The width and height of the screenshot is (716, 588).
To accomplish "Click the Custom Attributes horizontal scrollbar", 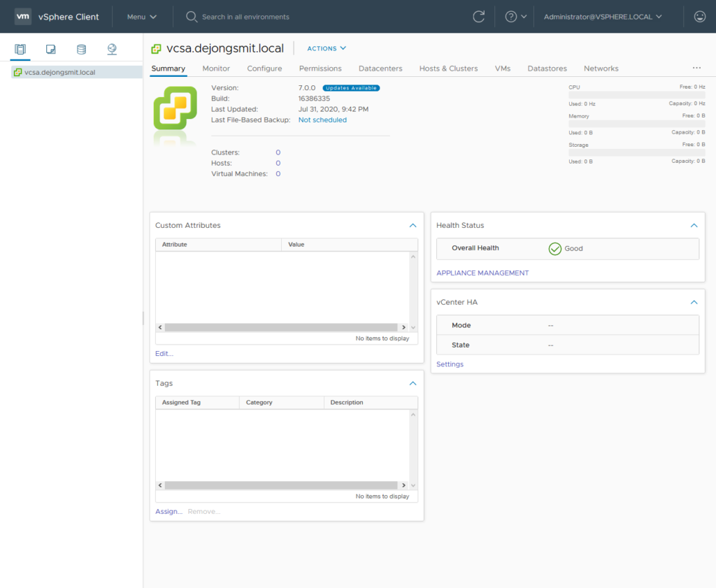I will (281, 327).
